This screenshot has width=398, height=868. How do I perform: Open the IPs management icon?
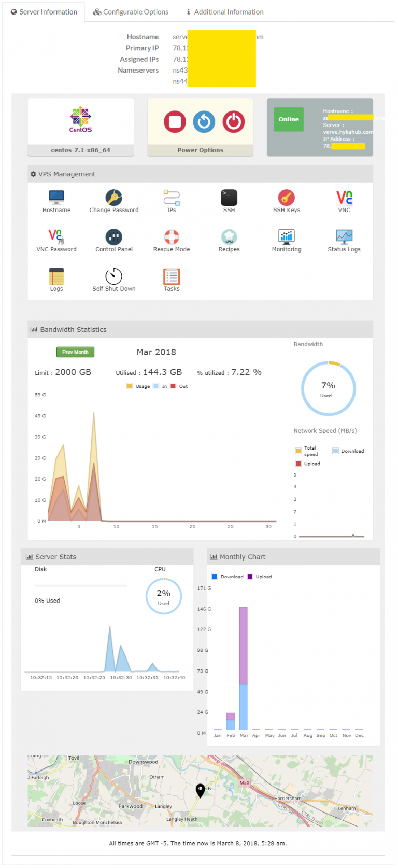172,198
